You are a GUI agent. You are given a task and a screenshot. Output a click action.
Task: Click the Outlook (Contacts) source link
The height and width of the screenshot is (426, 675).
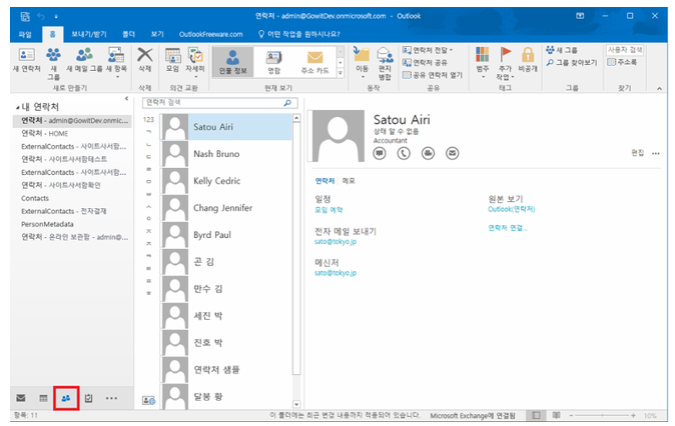[511, 209]
